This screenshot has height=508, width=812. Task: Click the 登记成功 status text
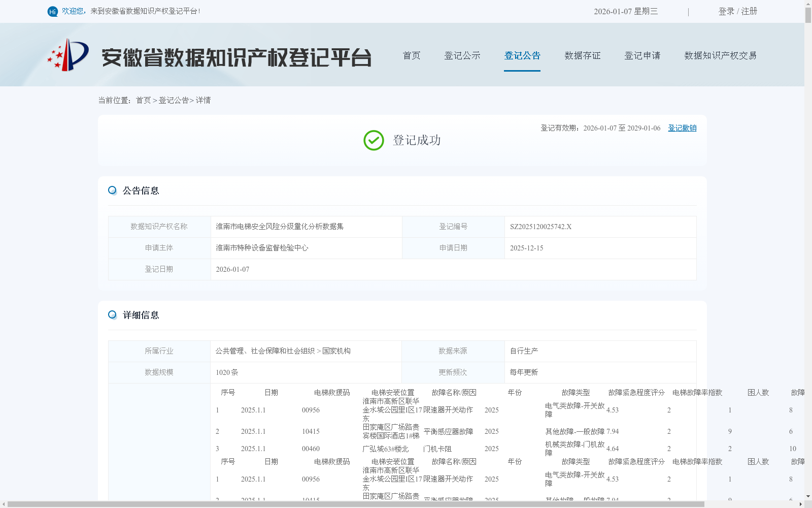[x=417, y=140]
